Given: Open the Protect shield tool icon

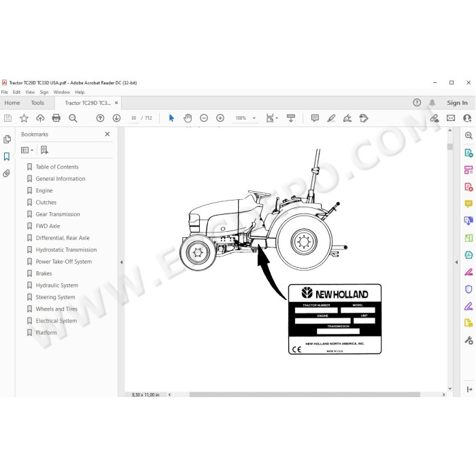Looking at the screenshot, I should (469, 289).
